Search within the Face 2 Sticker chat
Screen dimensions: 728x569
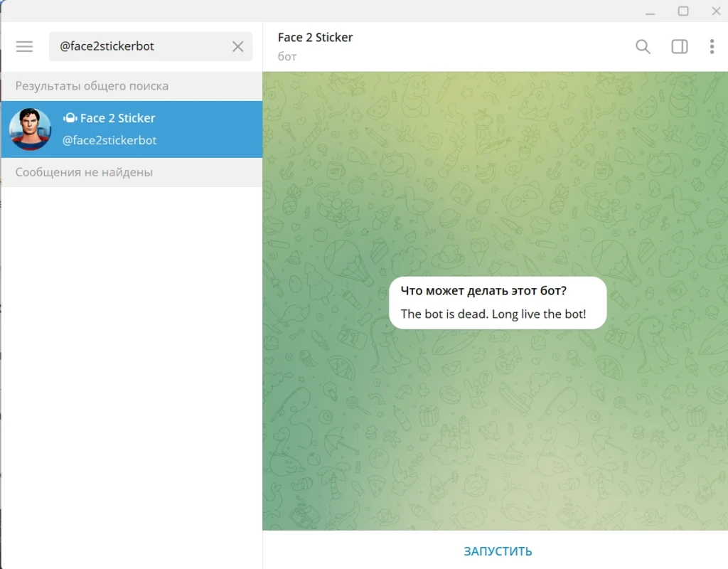[643, 46]
